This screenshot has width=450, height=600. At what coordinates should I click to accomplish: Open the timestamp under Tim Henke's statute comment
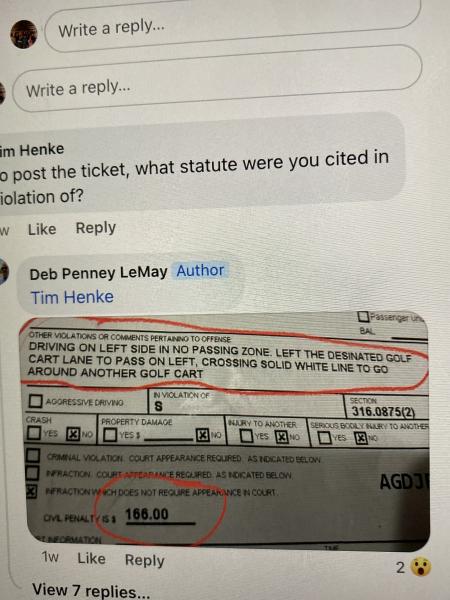click(5, 231)
